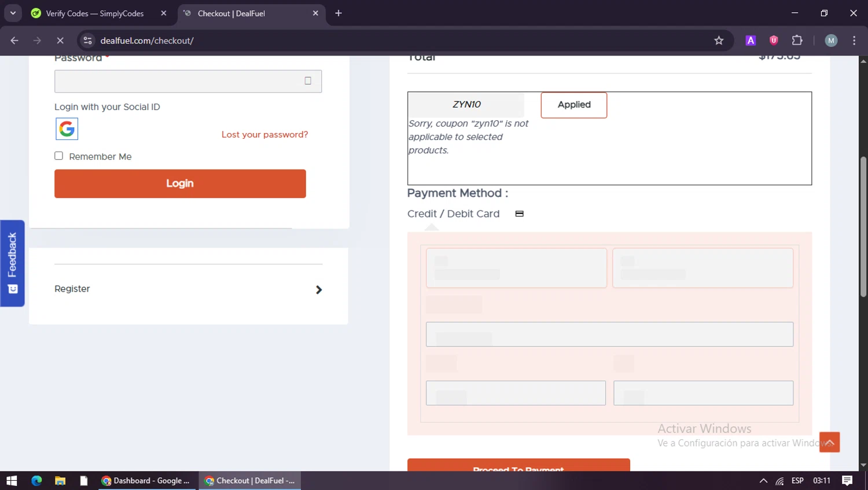Close the Verify Codes tab
The height and width of the screenshot is (490, 868).
pos(164,13)
